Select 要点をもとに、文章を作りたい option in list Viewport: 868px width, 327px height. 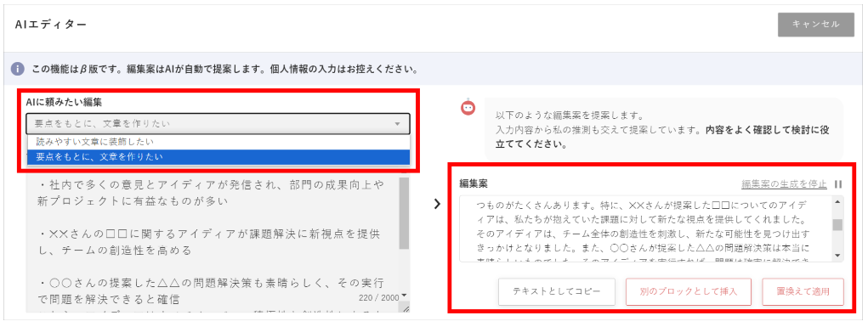click(218, 157)
